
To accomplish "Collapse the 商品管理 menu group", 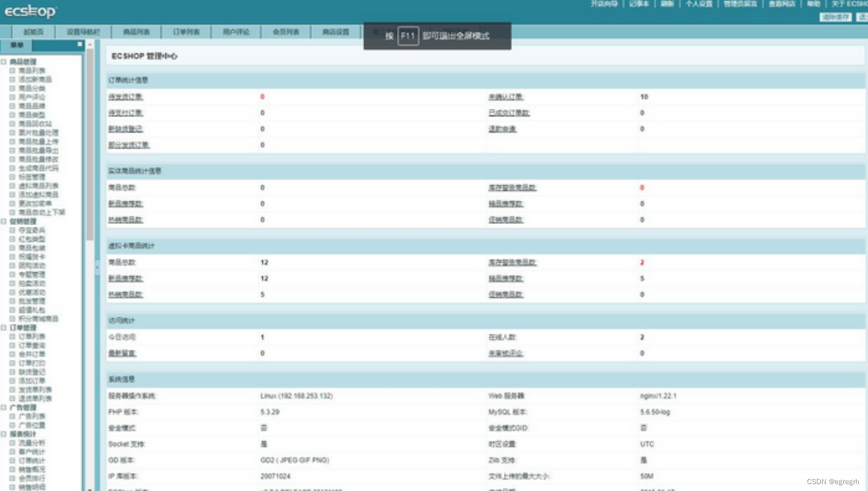I will tap(3, 62).
